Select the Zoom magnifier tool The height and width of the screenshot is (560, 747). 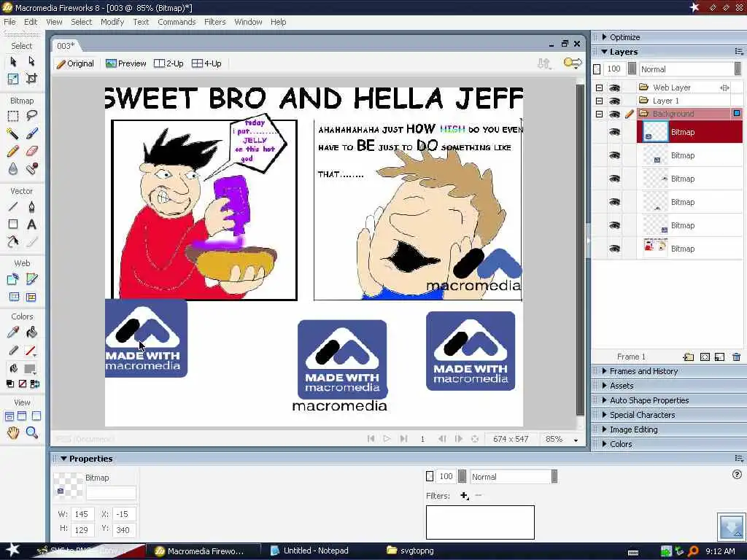point(31,432)
